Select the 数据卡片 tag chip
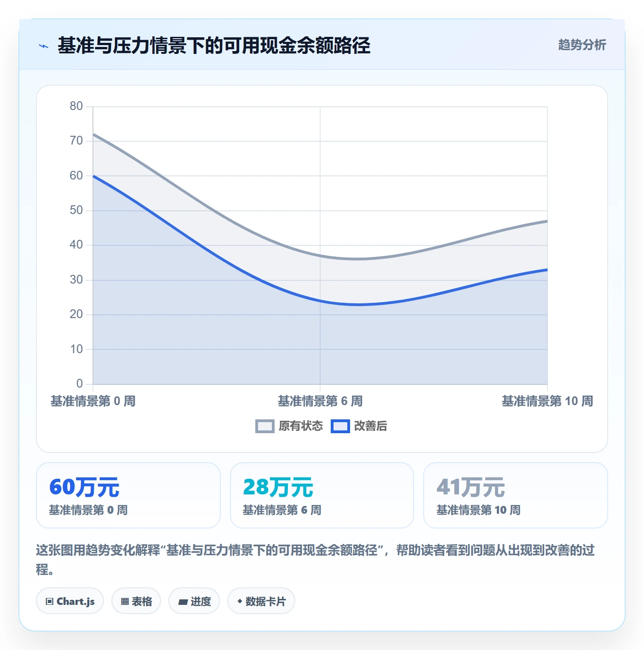 [261, 601]
